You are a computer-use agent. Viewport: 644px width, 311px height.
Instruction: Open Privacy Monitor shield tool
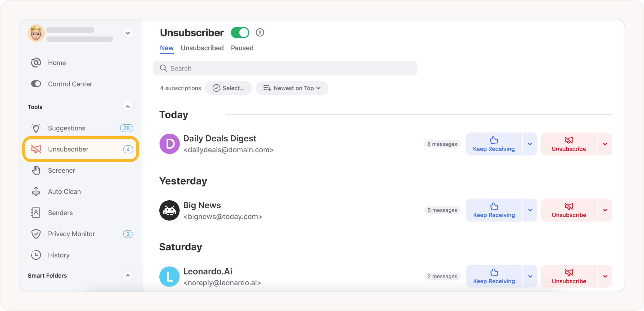(x=80, y=234)
